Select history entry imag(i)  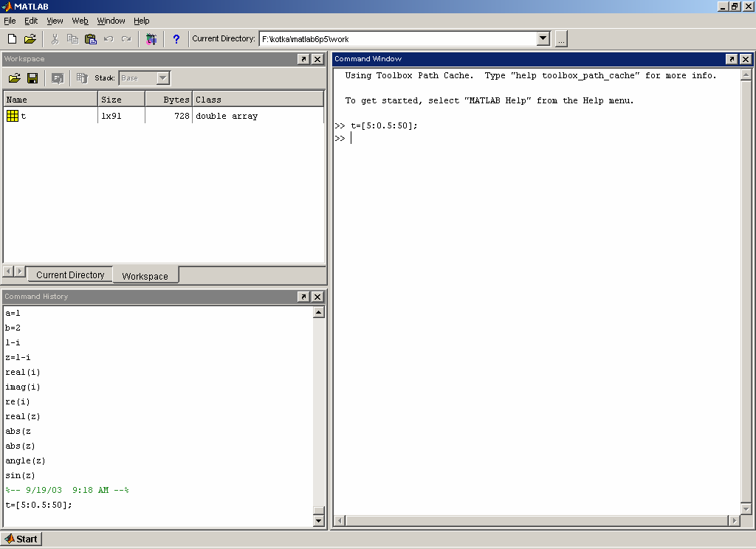(x=23, y=387)
